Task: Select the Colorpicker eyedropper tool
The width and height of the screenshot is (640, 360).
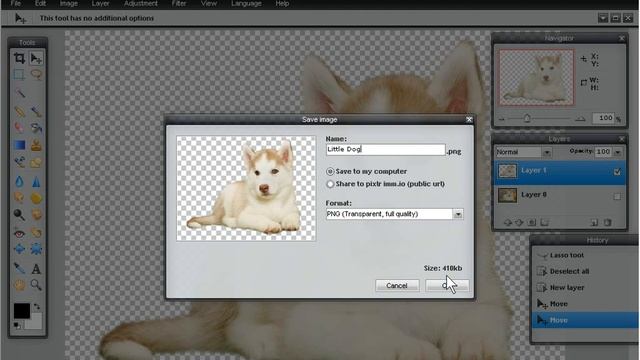Action: point(19,268)
